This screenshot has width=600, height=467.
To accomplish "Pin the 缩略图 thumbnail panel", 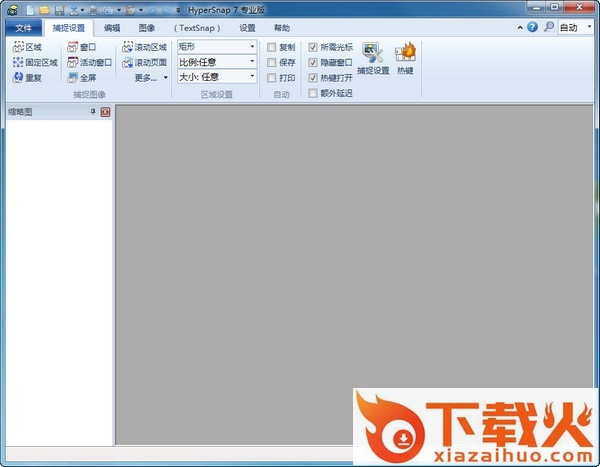I will (93, 112).
